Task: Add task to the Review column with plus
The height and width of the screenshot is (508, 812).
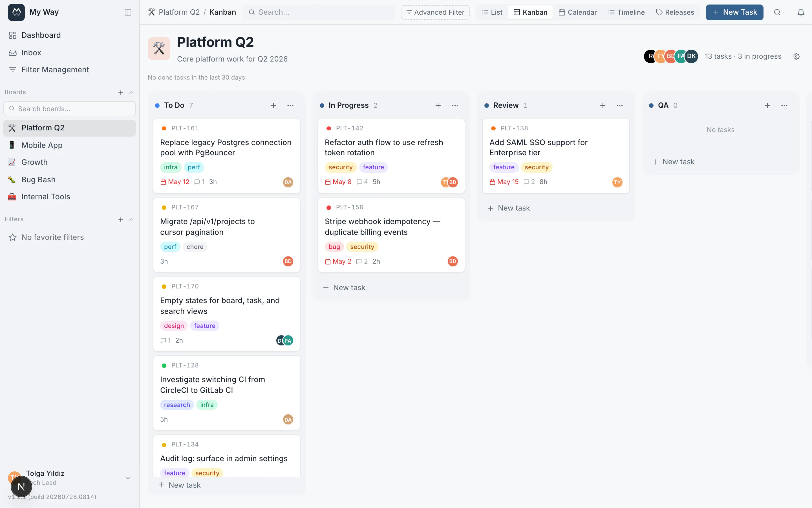Action: click(x=603, y=106)
